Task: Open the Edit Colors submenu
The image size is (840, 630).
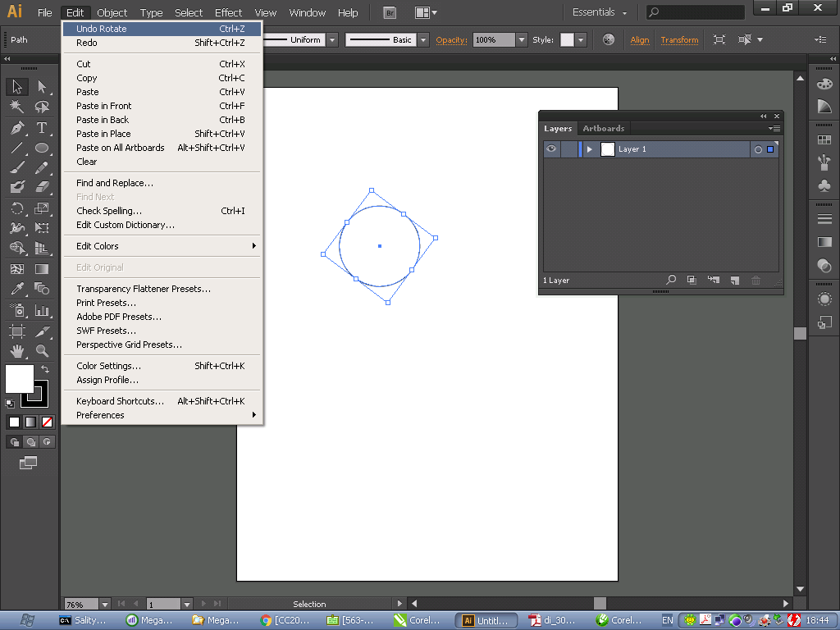Action: (162, 246)
